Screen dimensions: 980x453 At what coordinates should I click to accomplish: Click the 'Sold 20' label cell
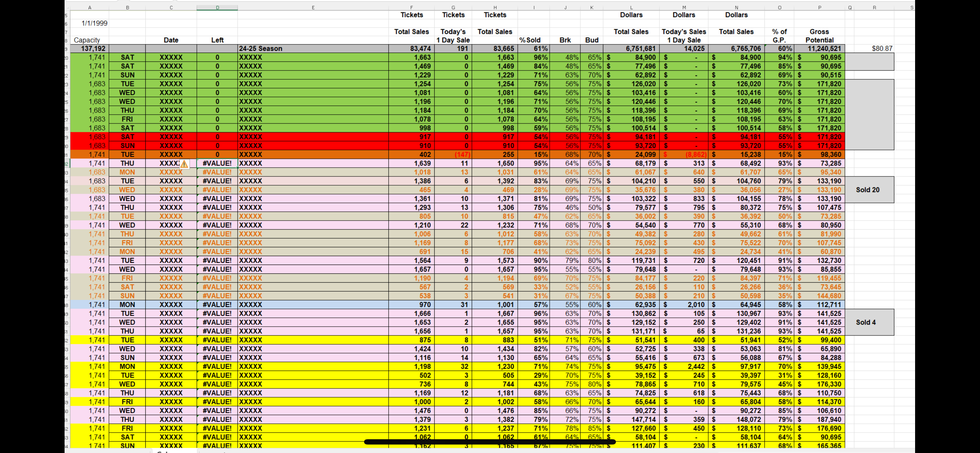coord(867,189)
